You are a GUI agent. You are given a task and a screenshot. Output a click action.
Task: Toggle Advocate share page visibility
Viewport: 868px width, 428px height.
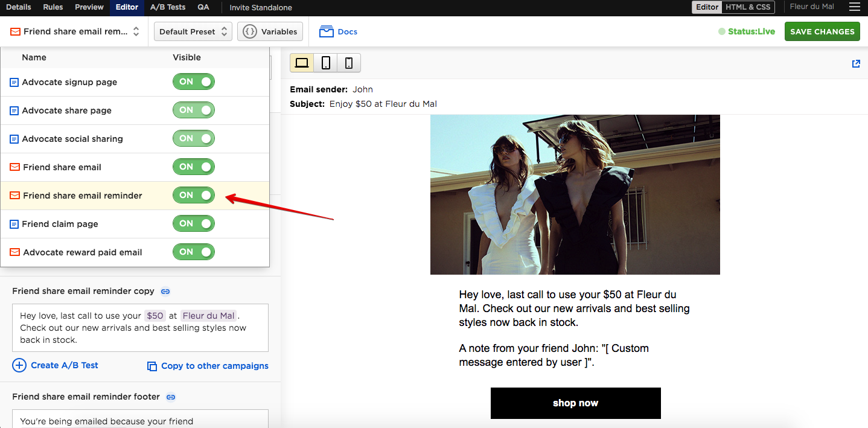[194, 110]
